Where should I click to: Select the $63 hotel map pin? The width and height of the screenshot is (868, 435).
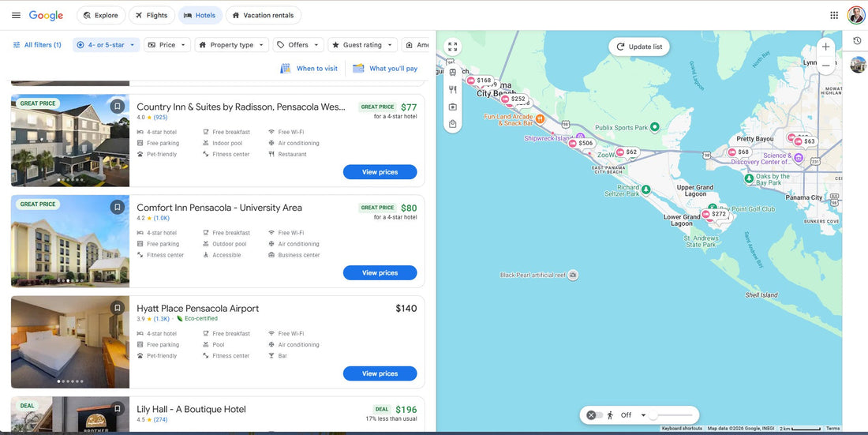tap(805, 142)
